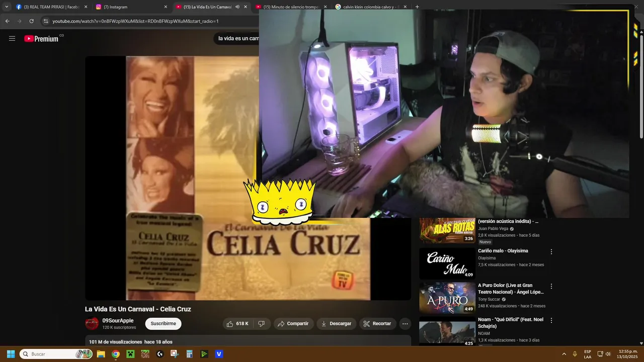The width and height of the screenshot is (644, 362).
Task: Open the Juan Pablo Vega channel link
Action: click(493, 229)
